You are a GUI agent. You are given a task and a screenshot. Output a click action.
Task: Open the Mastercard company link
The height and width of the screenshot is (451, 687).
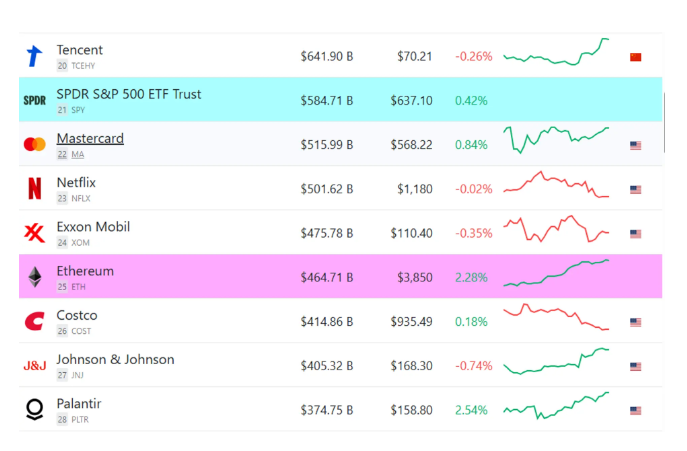(90, 138)
